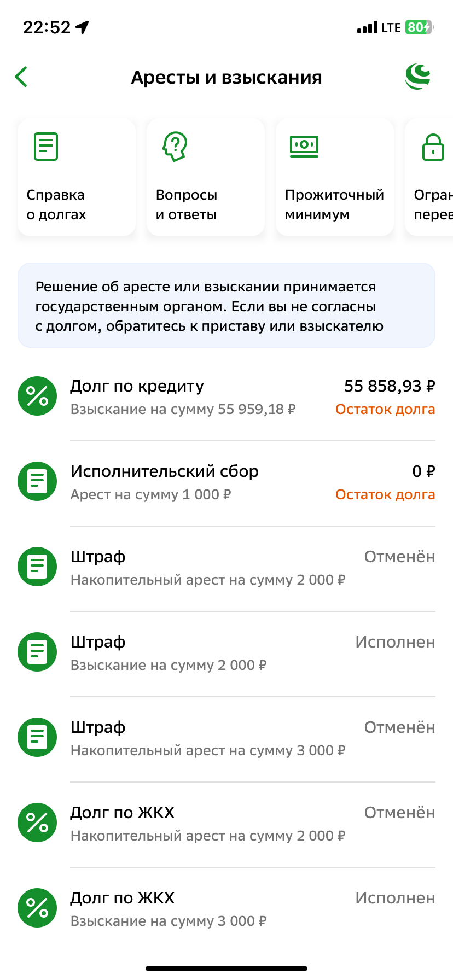Tap the battery indicator showing 80

[420, 26]
